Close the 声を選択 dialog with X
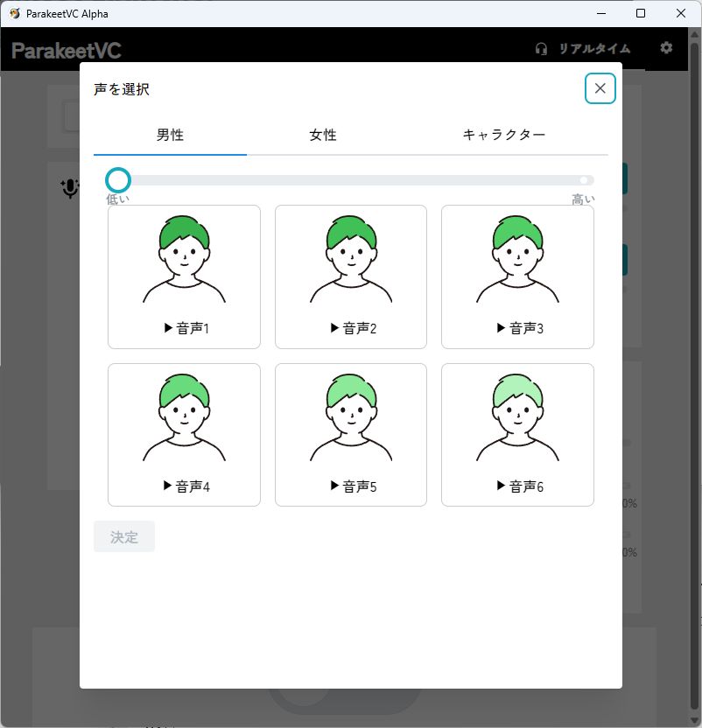 [600, 88]
